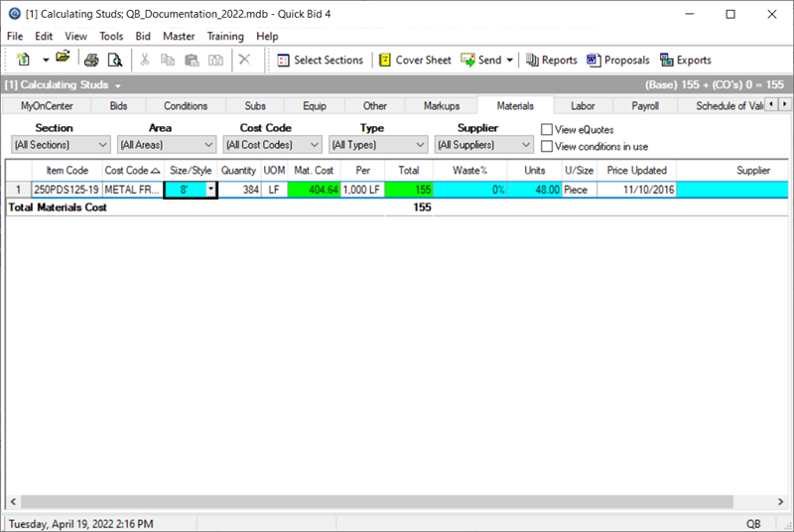This screenshot has height=532, width=794.
Task: Click the 48.00 Units cell
Action: [534, 190]
